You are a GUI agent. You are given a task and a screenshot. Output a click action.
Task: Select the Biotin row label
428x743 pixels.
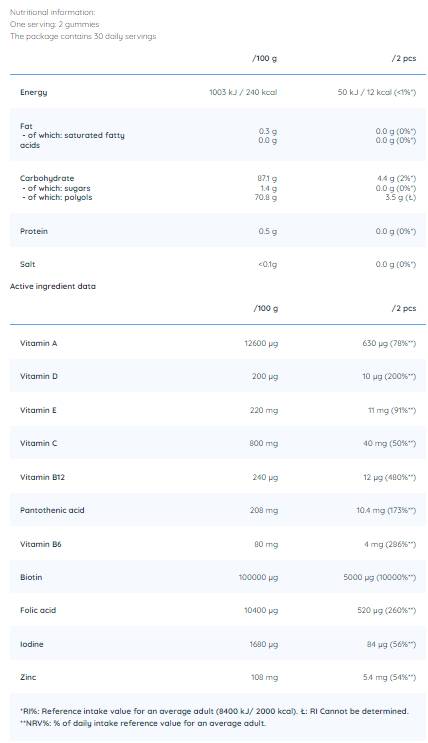(31, 577)
